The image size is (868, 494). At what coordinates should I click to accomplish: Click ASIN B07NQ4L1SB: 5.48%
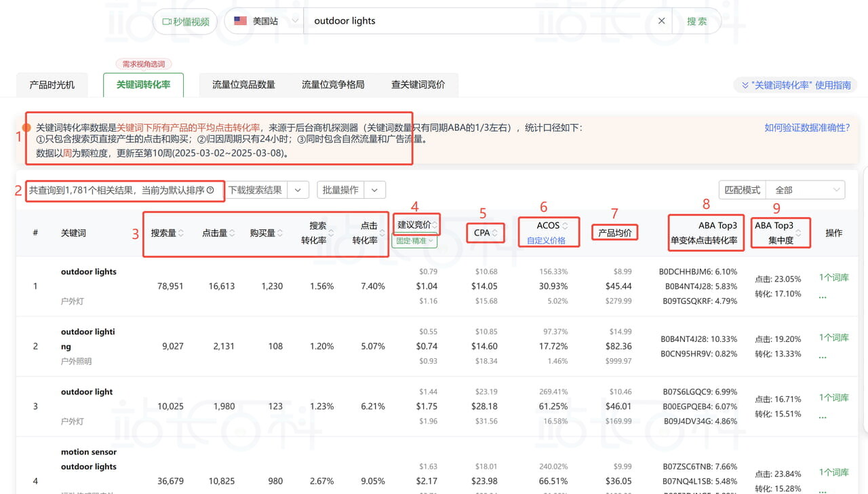(700, 481)
